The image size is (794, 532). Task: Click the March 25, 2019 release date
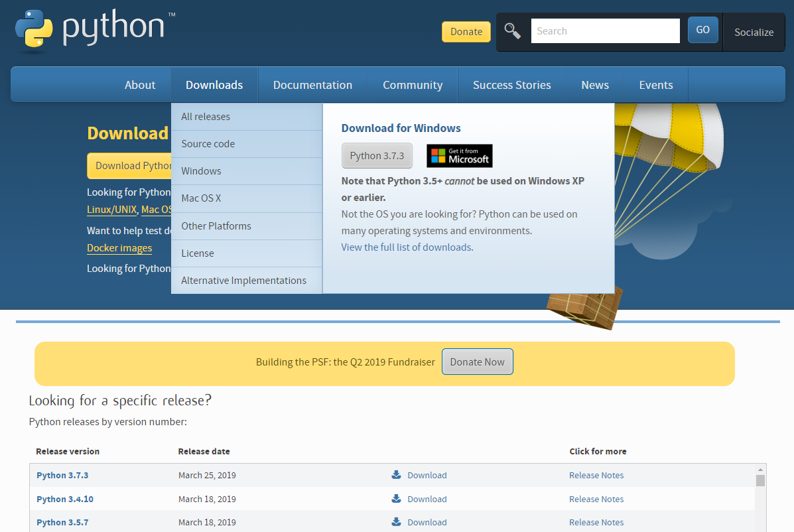click(207, 476)
